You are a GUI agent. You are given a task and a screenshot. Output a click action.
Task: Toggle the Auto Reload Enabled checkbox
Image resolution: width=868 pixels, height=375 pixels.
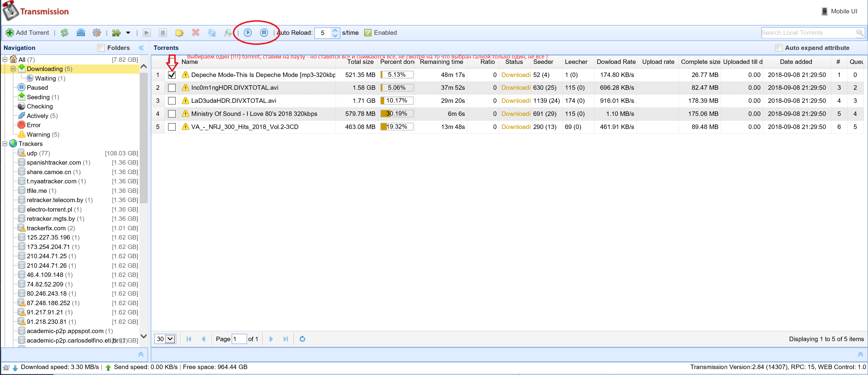[x=368, y=33]
